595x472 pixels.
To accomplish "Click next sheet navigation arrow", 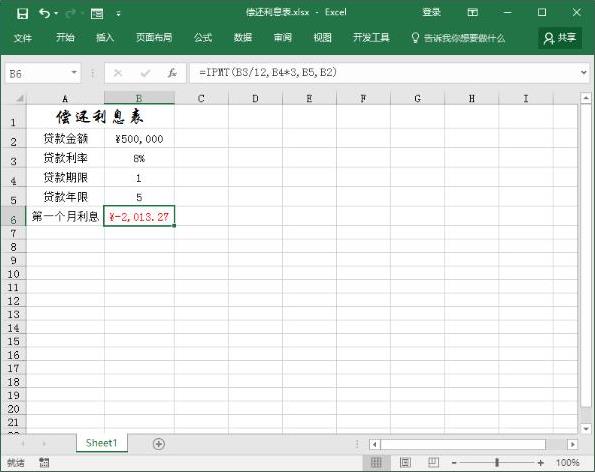I will click(44, 444).
